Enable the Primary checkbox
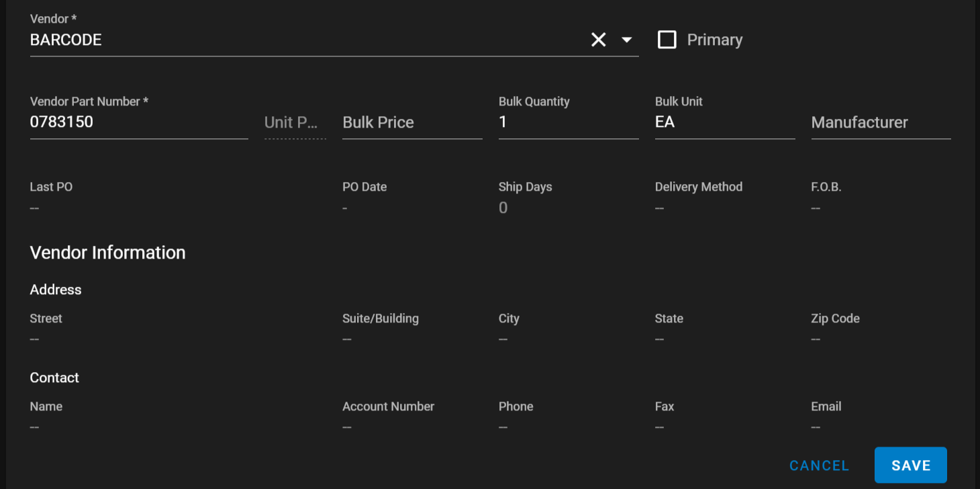The height and width of the screenshot is (489, 980). [x=667, y=40]
